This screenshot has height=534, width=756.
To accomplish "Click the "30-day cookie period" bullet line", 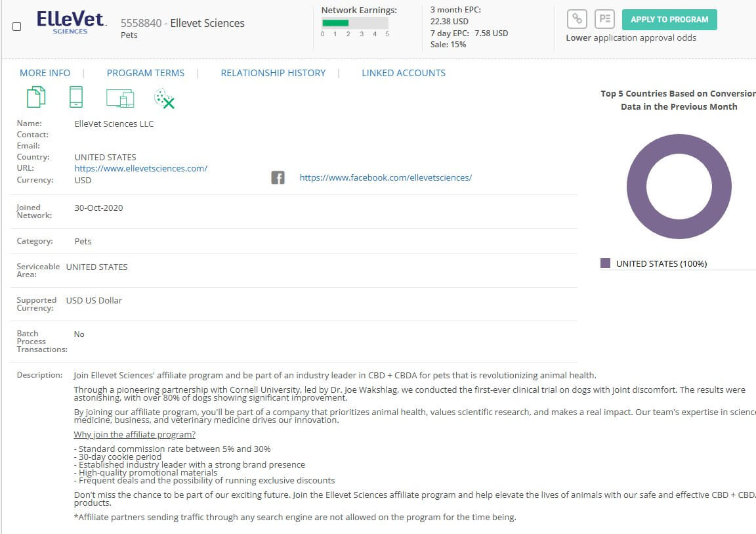I will click(x=117, y=456).
